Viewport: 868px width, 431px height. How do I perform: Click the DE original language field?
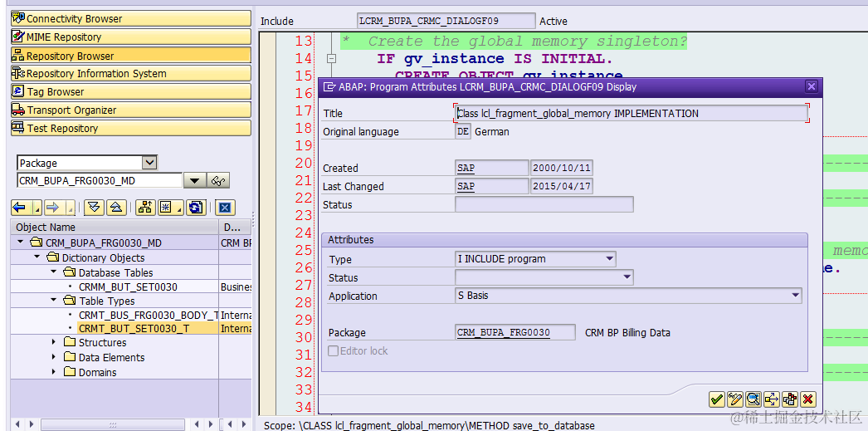[x=463, y=132]
